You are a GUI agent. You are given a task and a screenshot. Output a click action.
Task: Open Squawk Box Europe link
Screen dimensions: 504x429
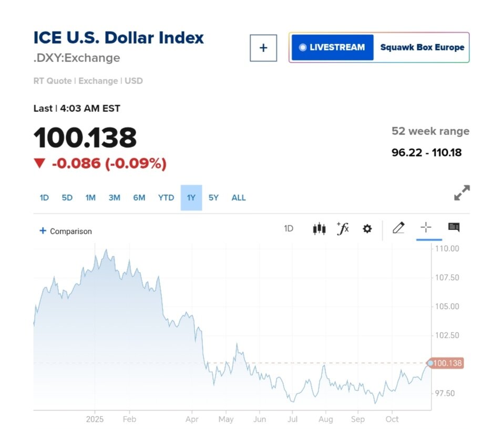(422, 47)
